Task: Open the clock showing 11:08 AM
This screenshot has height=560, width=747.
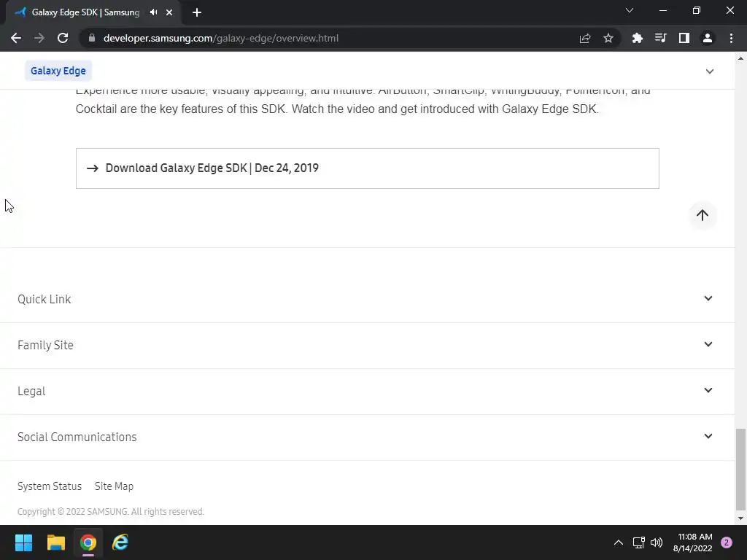Action: click(693, 542)
